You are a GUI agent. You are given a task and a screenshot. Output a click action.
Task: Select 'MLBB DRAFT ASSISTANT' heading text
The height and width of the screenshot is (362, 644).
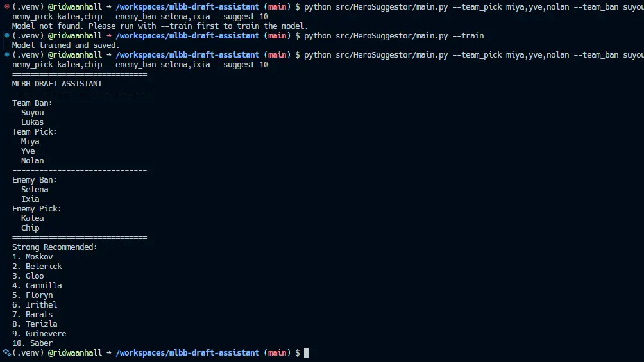pos(57,84)
